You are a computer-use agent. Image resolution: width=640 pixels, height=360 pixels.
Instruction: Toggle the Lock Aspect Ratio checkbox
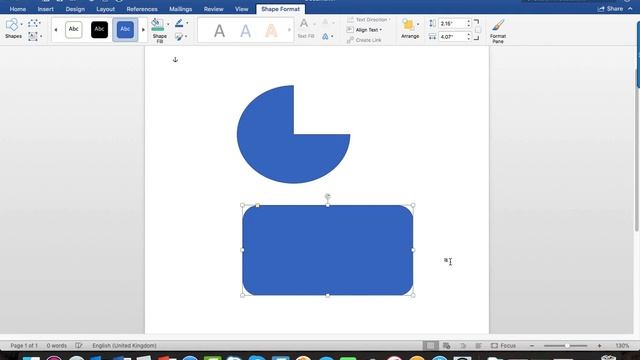click(478, 30)
